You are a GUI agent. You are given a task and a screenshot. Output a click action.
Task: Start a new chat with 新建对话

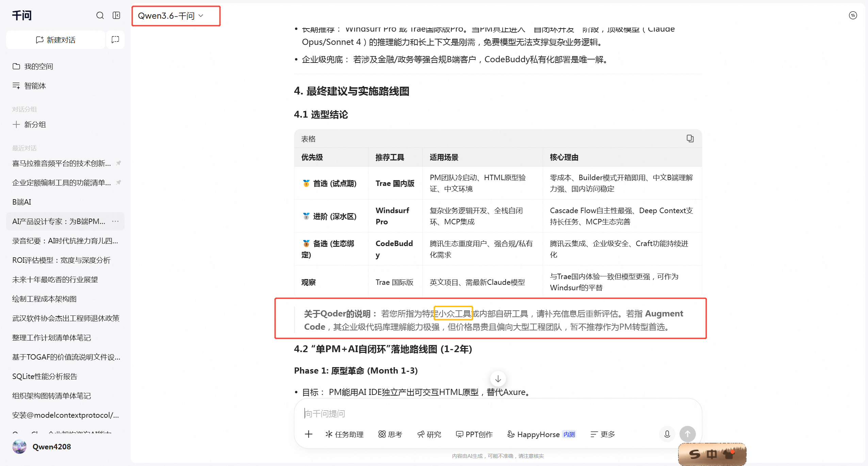point(55,40)
